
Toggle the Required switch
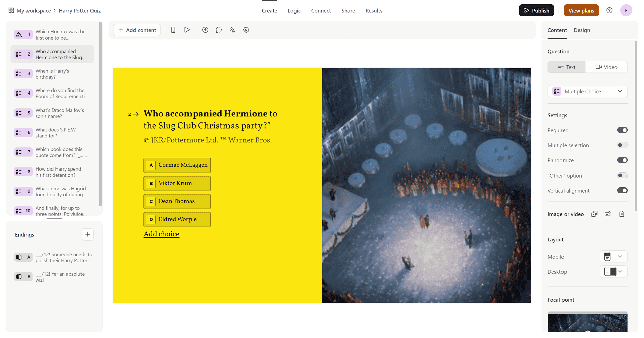(x=622, y=130)
